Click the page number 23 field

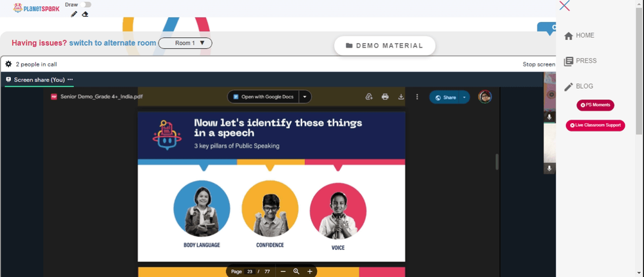coord(249,272)
